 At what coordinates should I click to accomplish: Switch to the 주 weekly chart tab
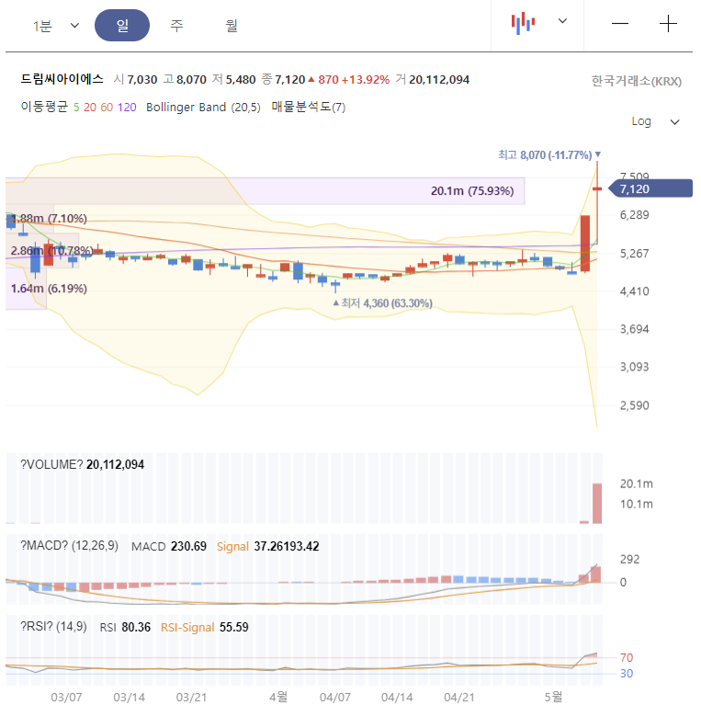click(176, 25)
